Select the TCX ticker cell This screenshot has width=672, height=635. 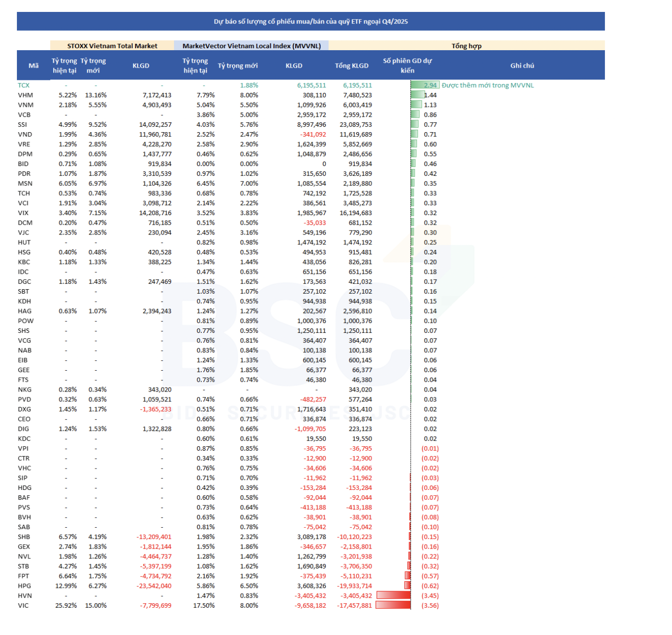coord(24,85)
